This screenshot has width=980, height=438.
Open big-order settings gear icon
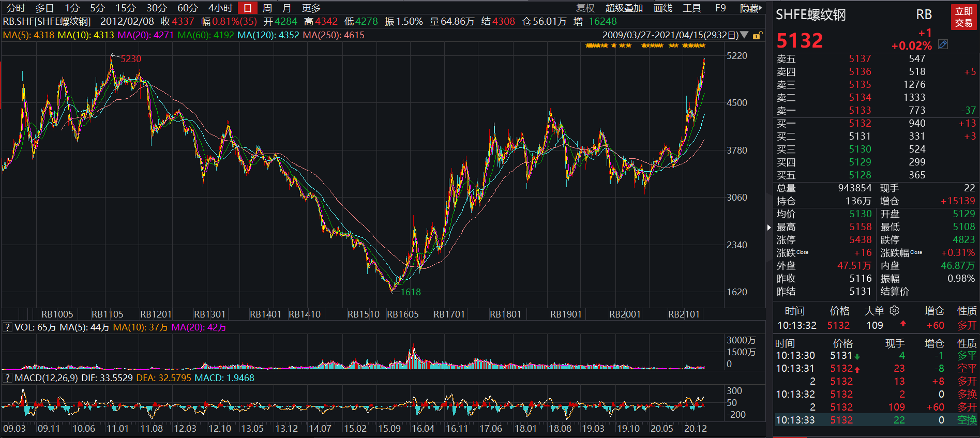894,310
